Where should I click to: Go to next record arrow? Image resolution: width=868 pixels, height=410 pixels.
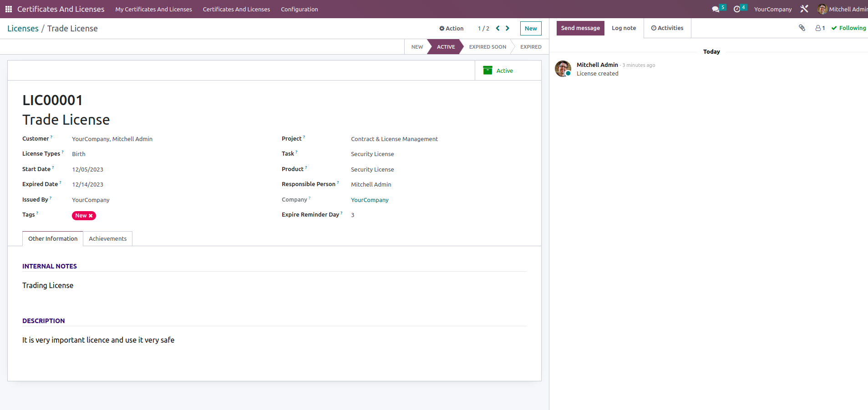[x=508, y=28]
